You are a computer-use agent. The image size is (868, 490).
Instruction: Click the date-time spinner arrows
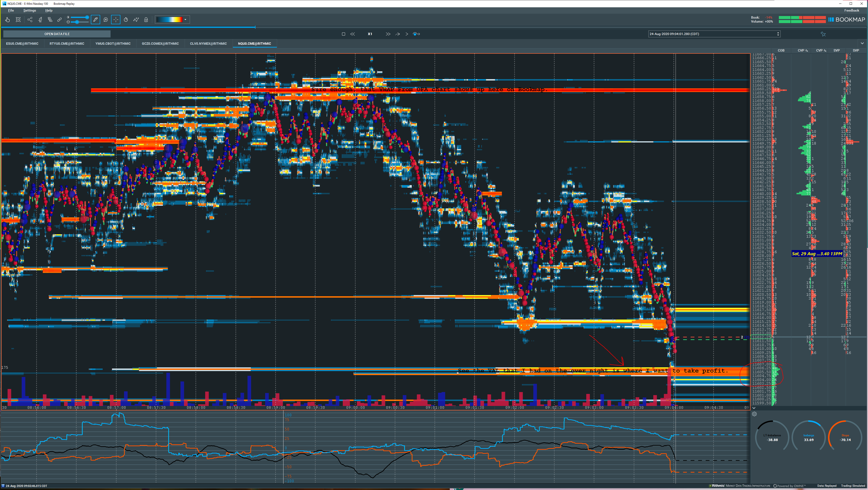pos(778,34)
